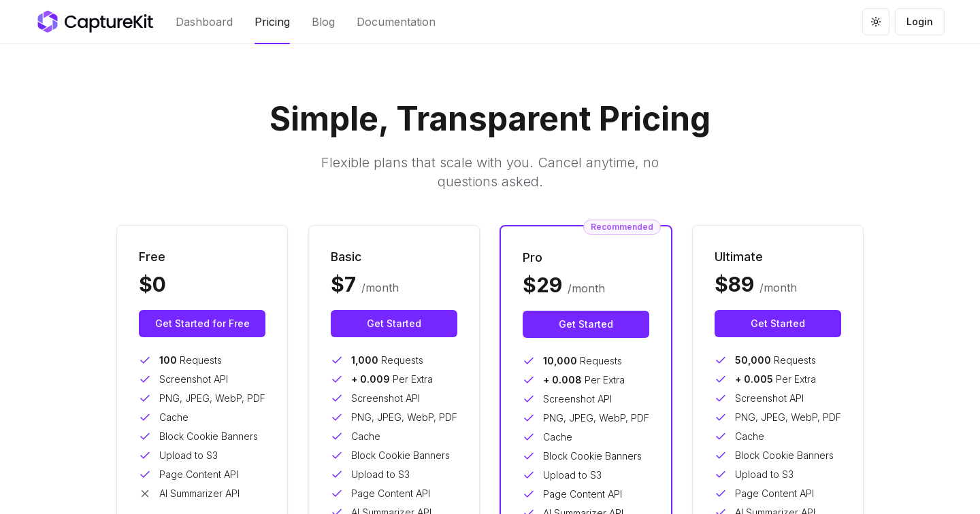Click checkmark icon next to 100 Requests
This screenshot has width=980, height=514.
point(145,360)
